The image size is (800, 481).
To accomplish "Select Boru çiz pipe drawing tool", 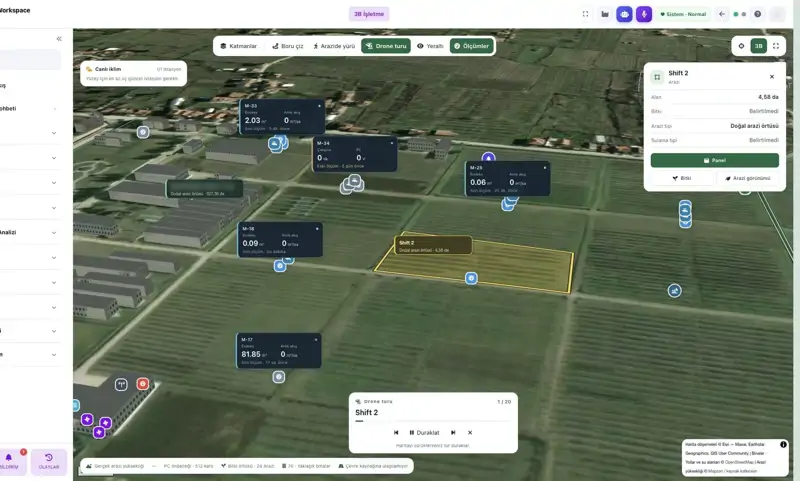I will pyautogui.click(x=288, y=46).
